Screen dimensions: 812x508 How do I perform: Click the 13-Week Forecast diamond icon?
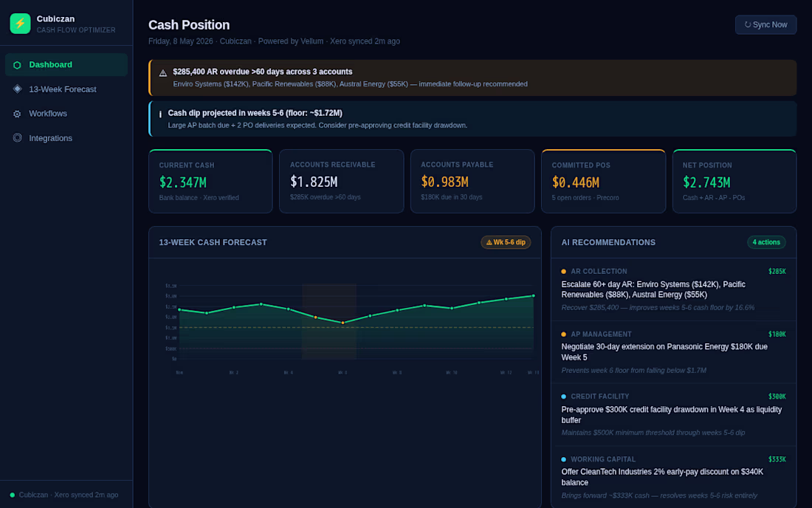17,89
